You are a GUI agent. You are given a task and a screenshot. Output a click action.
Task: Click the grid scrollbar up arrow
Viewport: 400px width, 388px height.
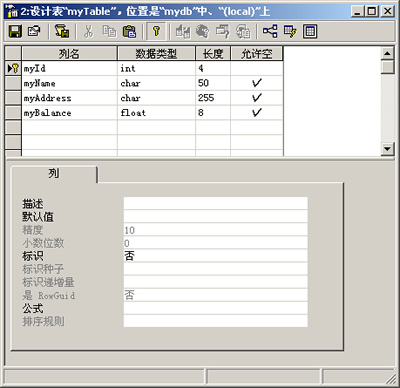click(x=387, y=53)
